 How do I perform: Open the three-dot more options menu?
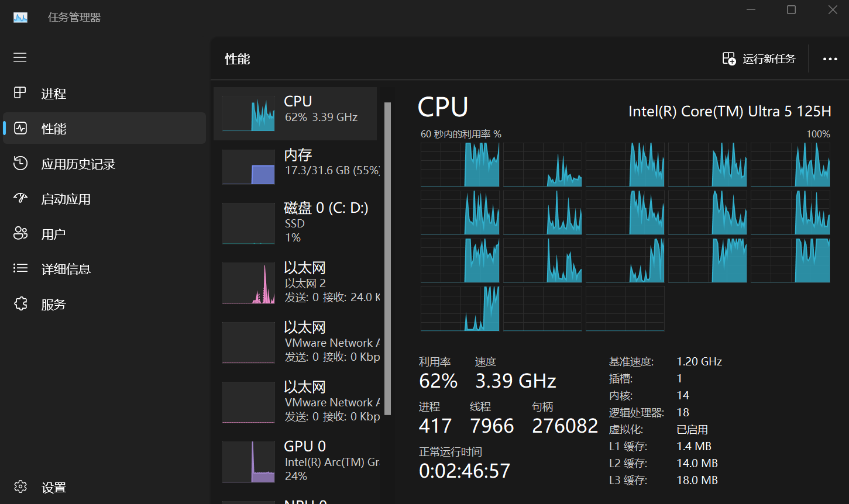tap(830, 59)
